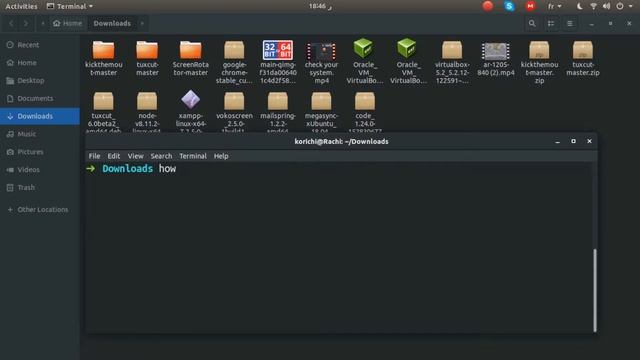Screen dimensions: 640x360
Task: Open the terminal Edit menu
Action: (x=113, y=156)
